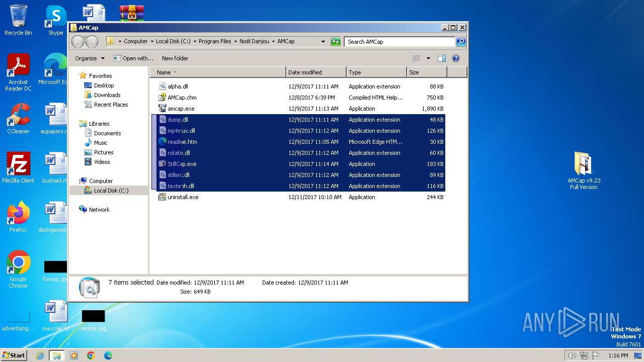
Task: Sort by the Name column header
Action: [217, 72]
